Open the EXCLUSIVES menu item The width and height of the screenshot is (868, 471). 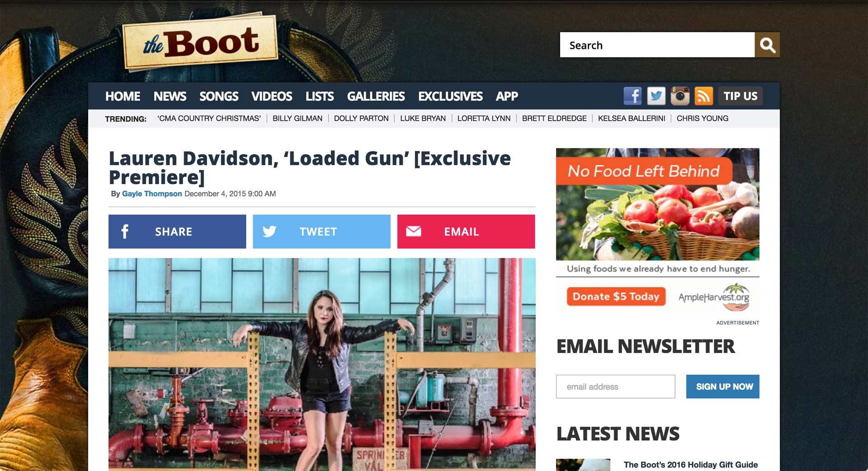click(450, 96)
